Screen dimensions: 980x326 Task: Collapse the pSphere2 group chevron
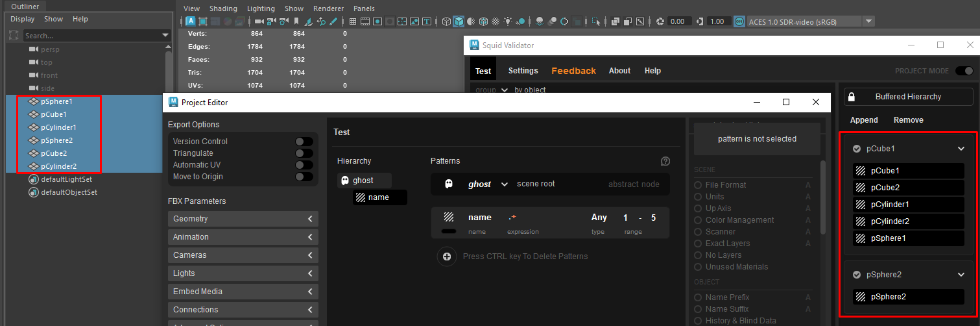click(961, 275)
